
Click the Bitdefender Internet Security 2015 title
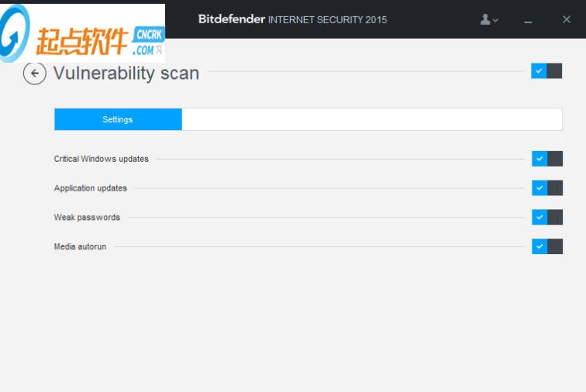[292, 19]
